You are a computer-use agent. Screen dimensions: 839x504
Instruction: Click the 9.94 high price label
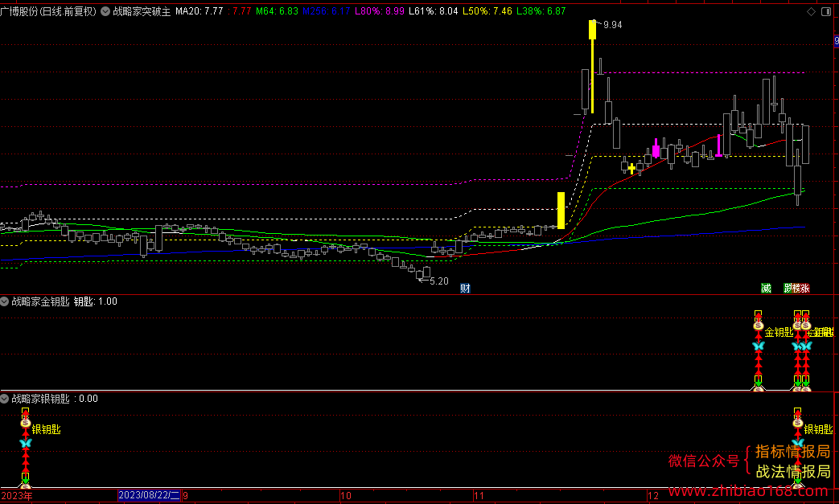coord(613,25)
